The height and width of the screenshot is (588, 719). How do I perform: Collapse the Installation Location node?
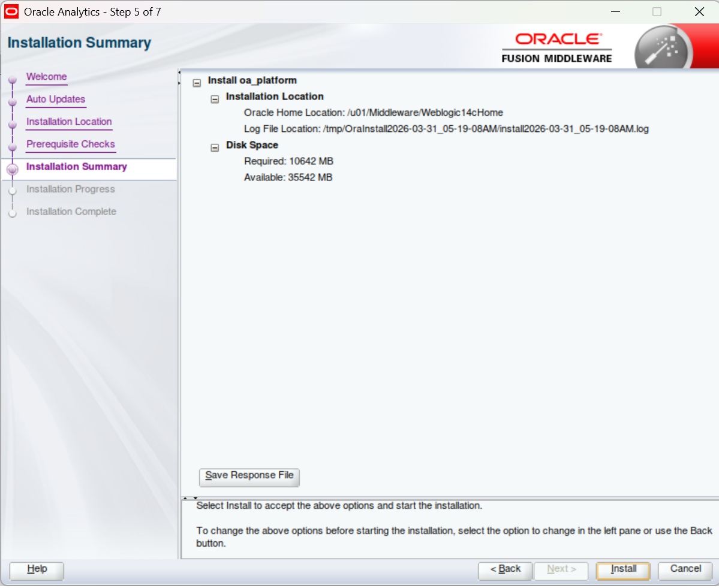pos(215,99)
